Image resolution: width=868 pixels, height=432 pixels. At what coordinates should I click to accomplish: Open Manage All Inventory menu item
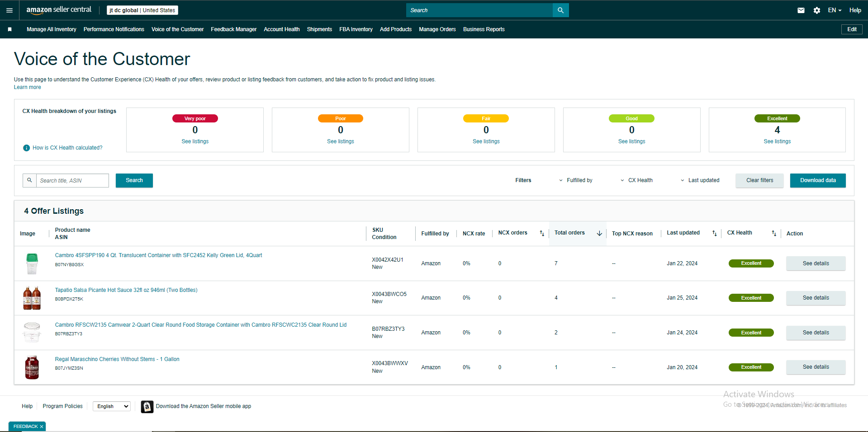[x=52, y=29]
